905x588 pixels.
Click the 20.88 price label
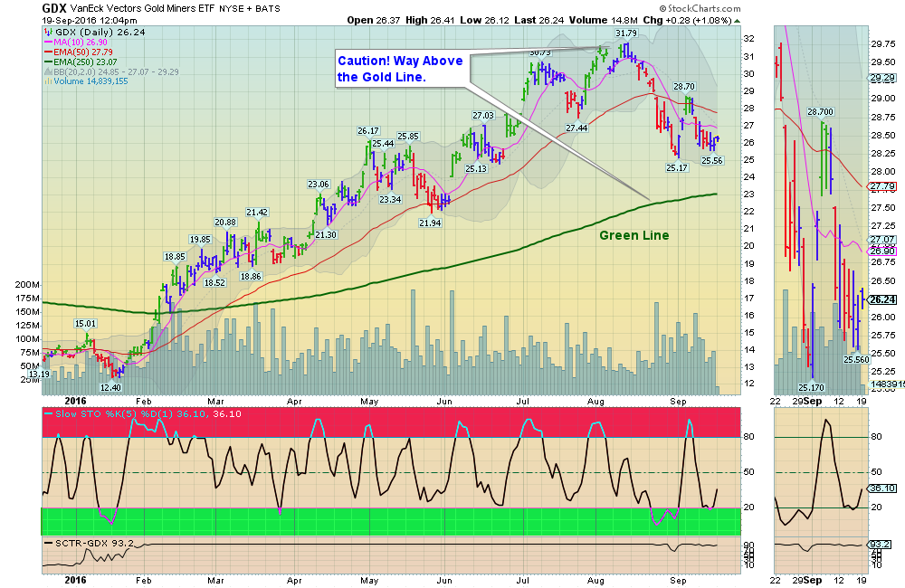[x=225, y=223]
